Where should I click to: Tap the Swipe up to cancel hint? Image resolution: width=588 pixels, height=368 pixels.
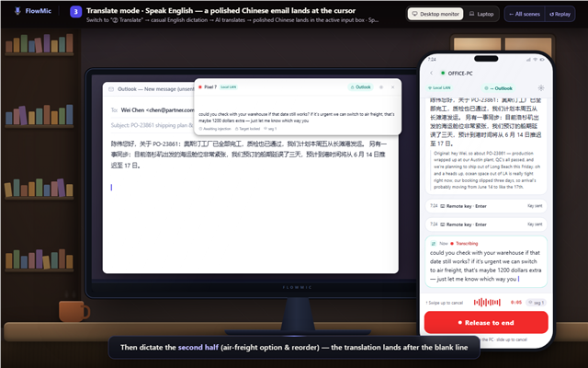[x=445, y=303]
